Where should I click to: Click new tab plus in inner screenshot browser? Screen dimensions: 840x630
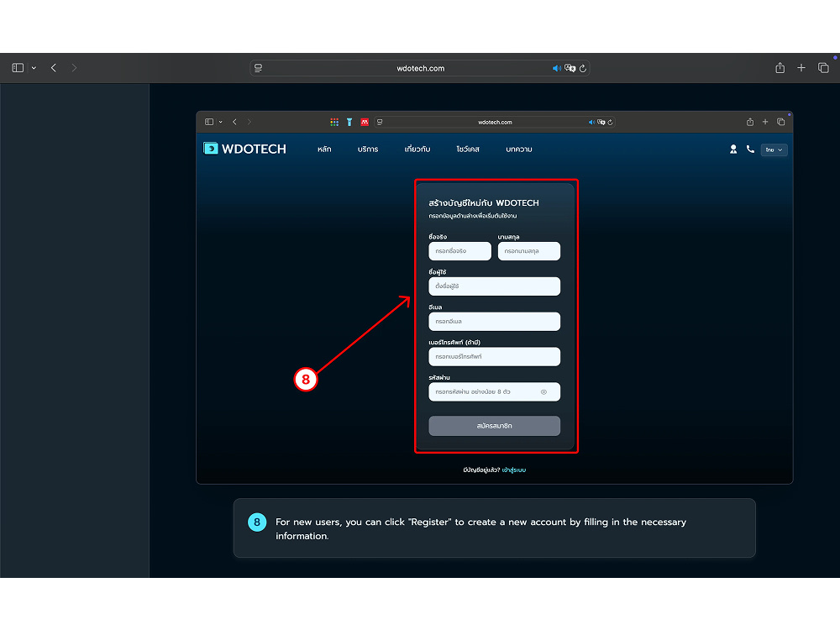click(x=765, y=122)
